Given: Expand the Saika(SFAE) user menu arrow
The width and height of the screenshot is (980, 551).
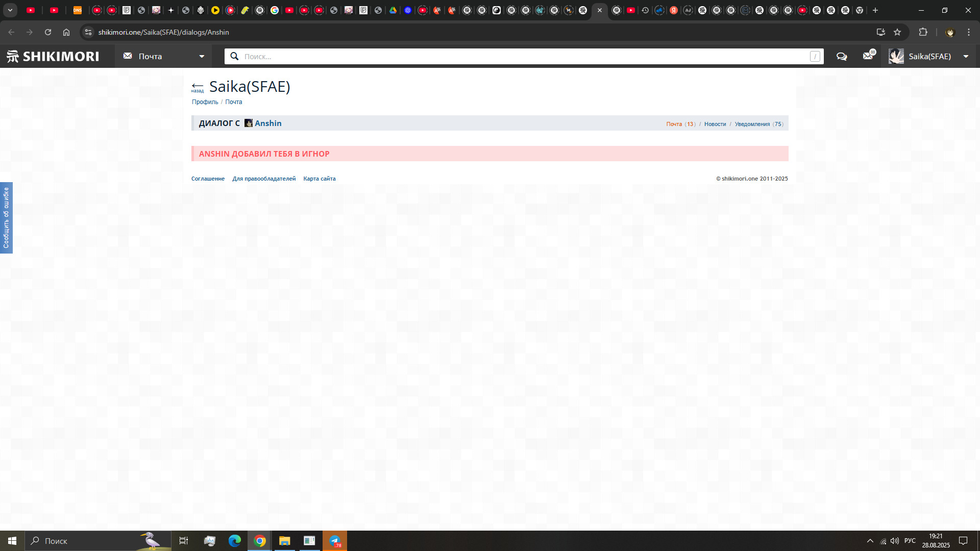Looking at the screenshot, I should (x=966, y=56).
